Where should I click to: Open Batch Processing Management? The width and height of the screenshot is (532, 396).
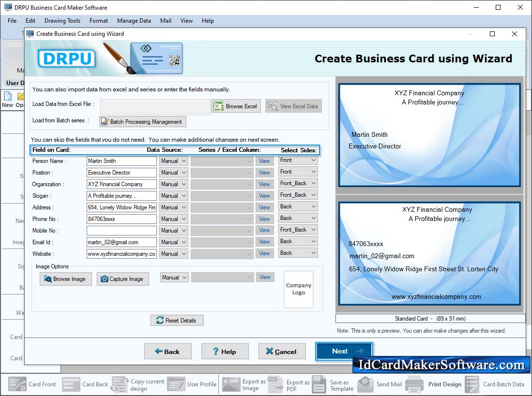tap(142, 122)
